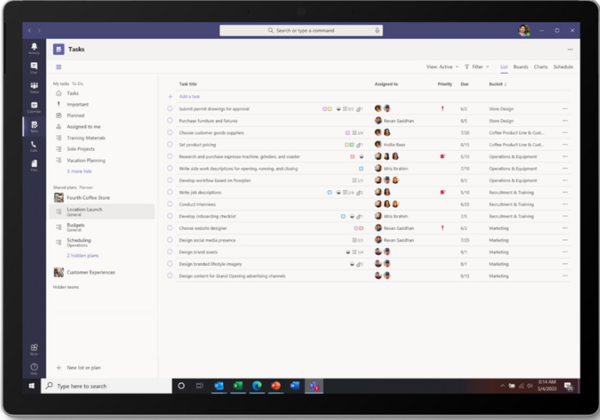Open the View: Active dropdown
This screenshot has width=600, height=420.
pyautogui.click(x=442, y=67)
